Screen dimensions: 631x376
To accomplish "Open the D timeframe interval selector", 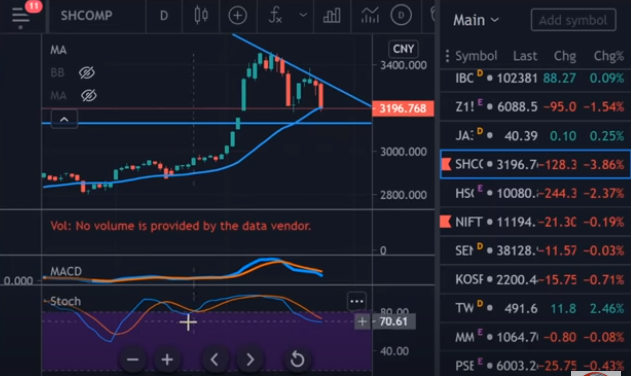I will tap(164, 16).
